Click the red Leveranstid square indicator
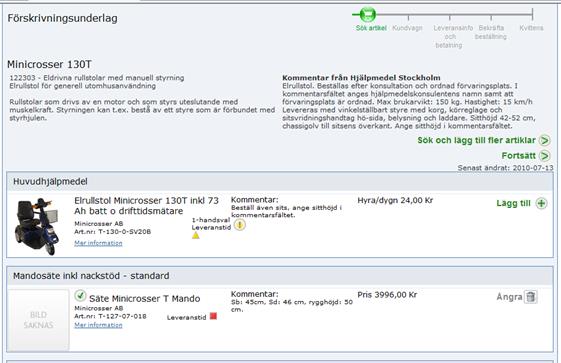The height and width of the screenshot is (363, 561). [x=213, y=316]
